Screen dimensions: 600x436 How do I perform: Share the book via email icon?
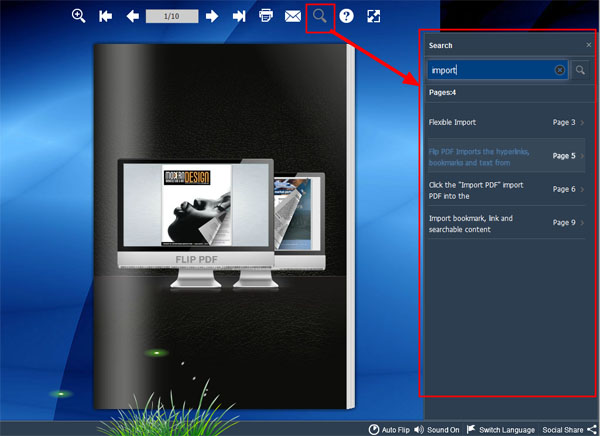coord(293,16)
